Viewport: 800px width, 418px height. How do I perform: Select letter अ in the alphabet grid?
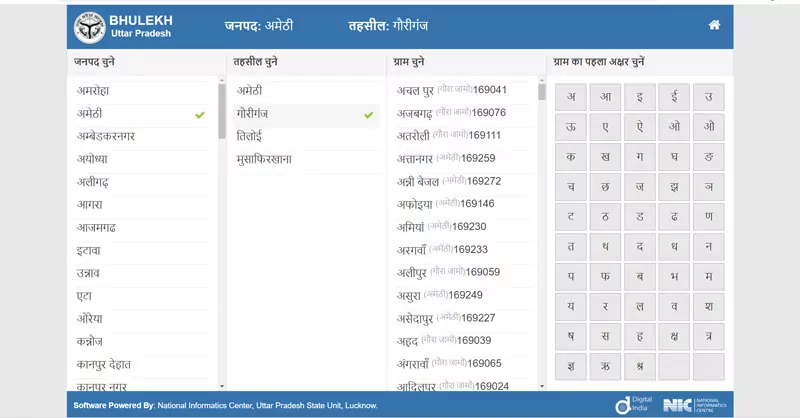pyautogui.click(x=571, y=97)
